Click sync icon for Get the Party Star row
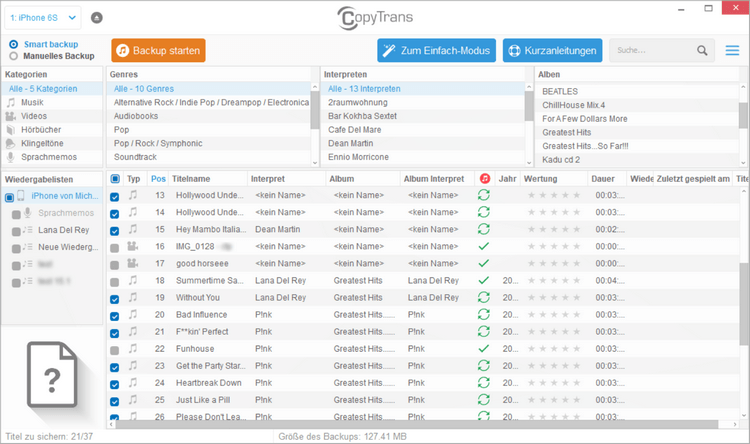Viewport: 750px width, 444px height. (484, 366)
